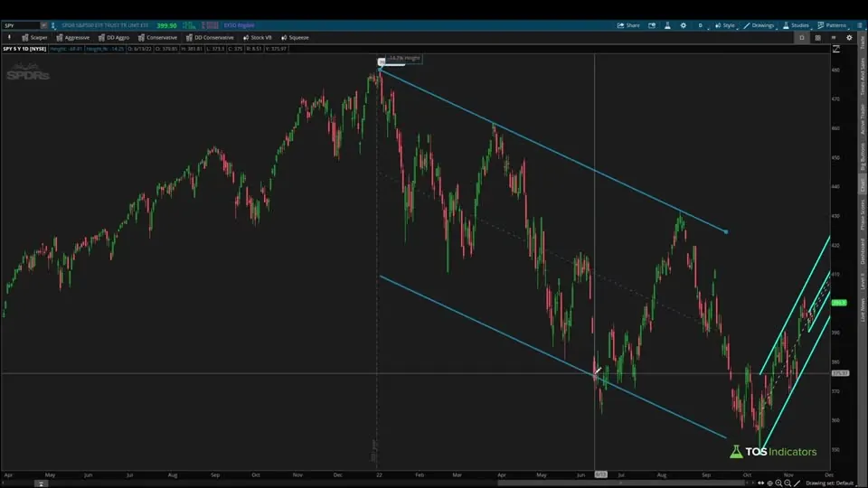
Task: Open the D timeframe dropdown
Action: coord(701,25)
